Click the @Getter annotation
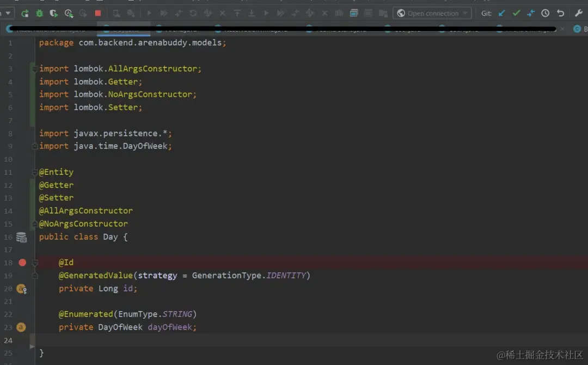This screenshot has width=588, height=365. pyautogui.click(x=56, y=185)
